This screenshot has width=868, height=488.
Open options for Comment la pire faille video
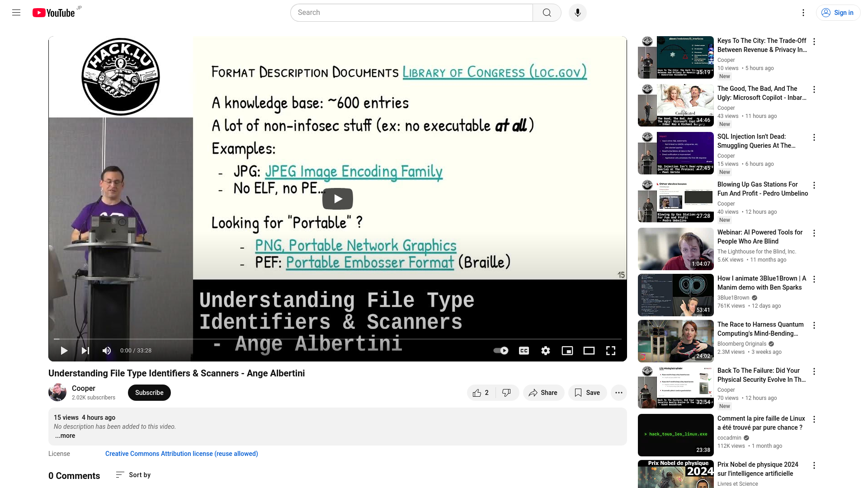tap(814, 419)
